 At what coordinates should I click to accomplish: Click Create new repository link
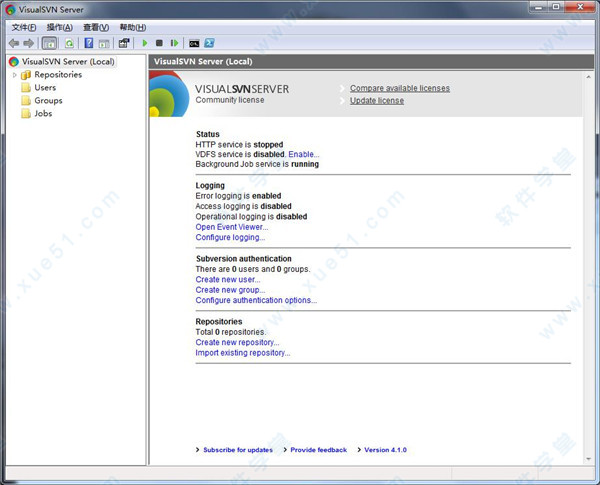[237, 342]
